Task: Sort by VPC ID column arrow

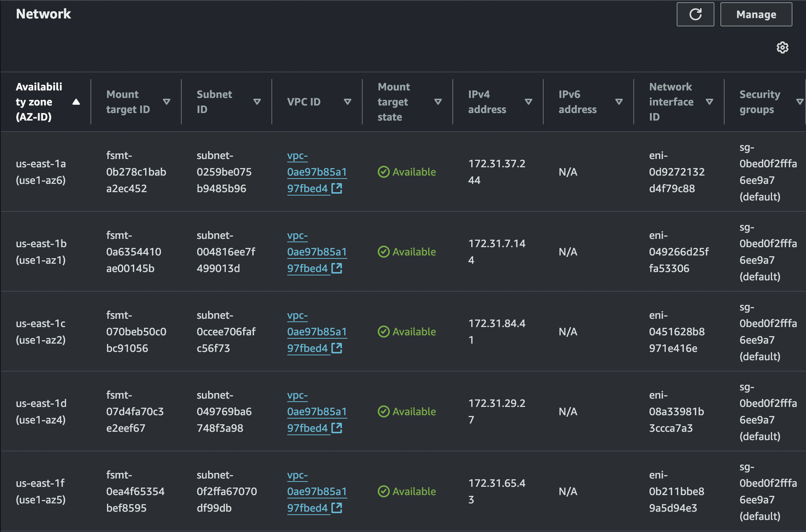Action: 348,102
